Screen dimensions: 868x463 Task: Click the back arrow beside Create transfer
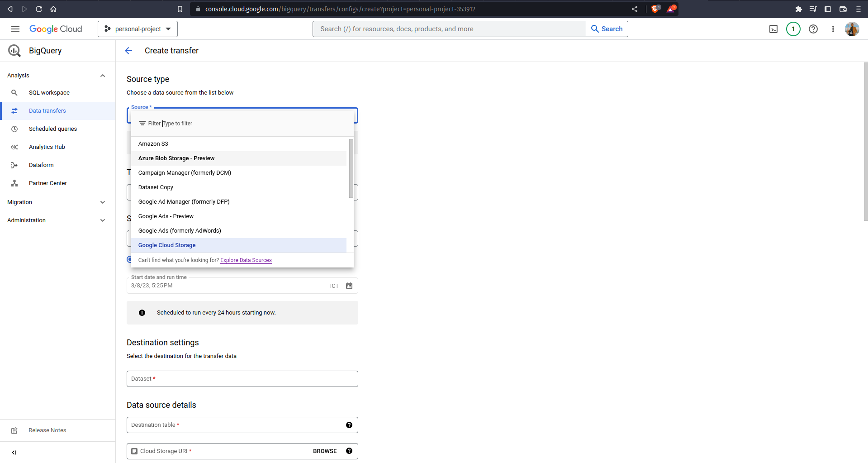128,51
